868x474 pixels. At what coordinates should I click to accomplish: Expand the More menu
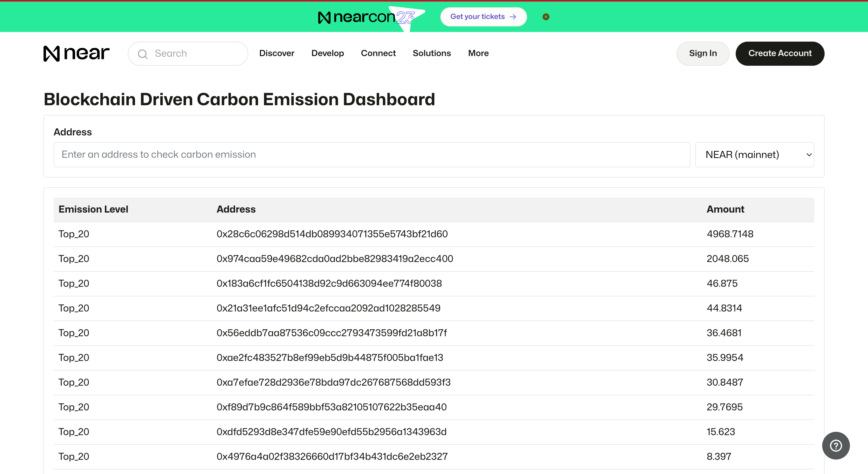click(x=478, y=53)
